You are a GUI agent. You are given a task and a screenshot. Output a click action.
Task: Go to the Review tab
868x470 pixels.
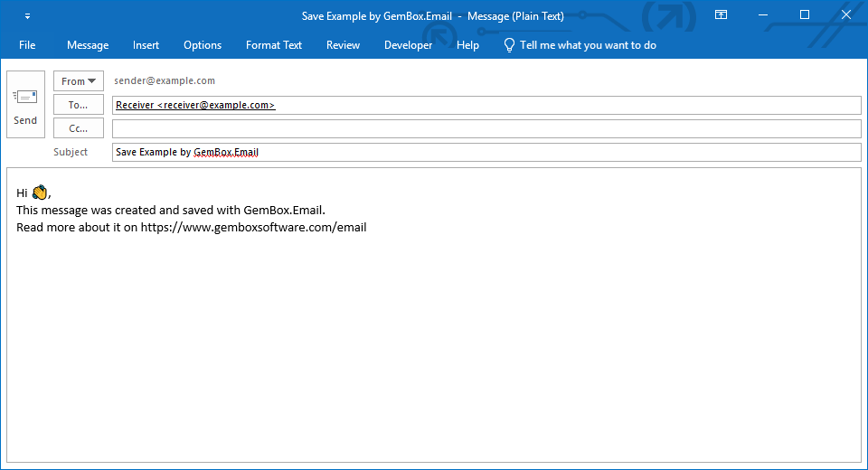343,45
